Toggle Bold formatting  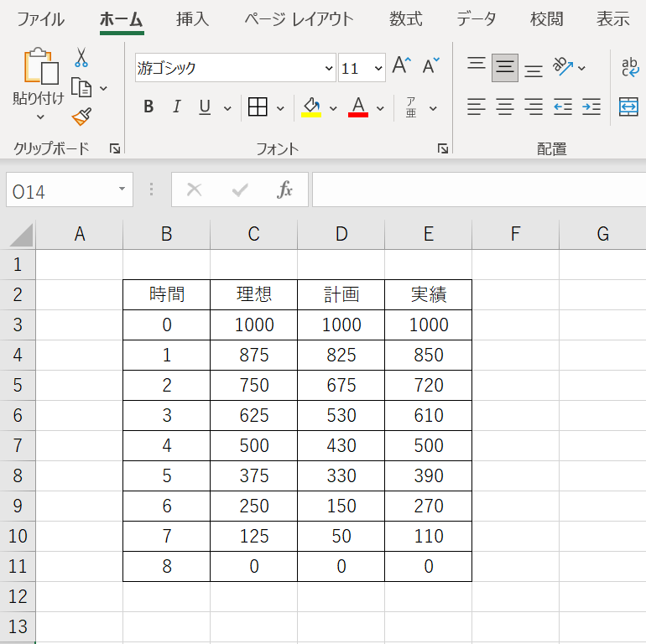point(148,107)
